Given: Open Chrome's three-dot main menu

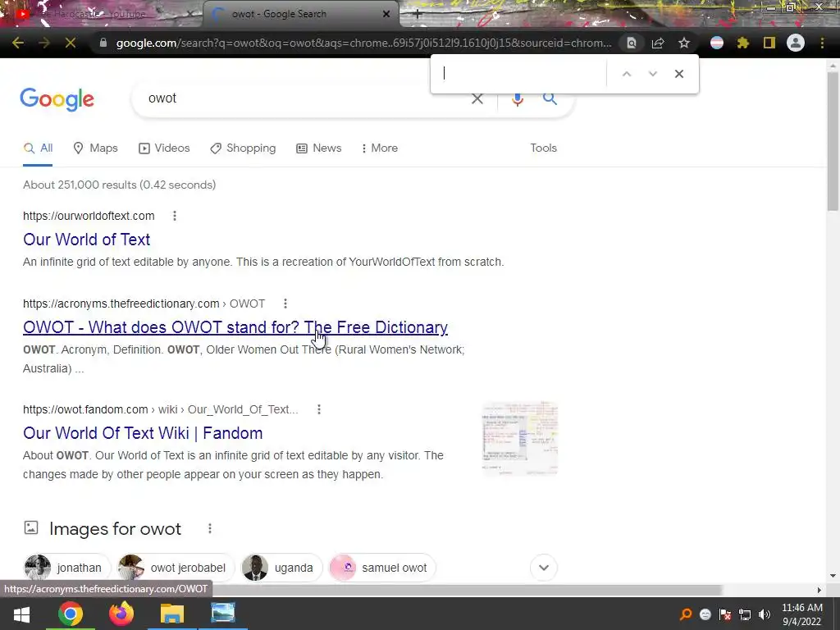Looking at the screenshot, I should pos(822,43).
